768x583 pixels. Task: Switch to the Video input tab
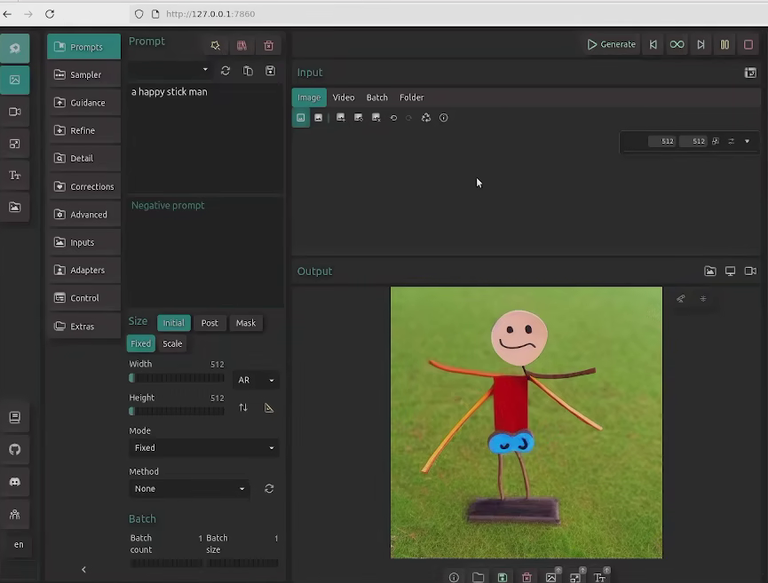(343, 97)
